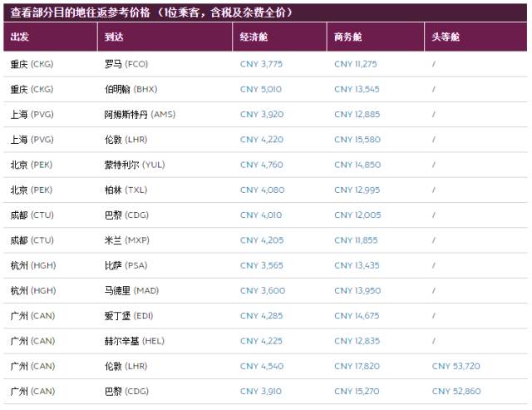This screenshot has width=532, height=410.
Task: Open economy fare CNY 4,285 to Edinburgh
Action: [x=261, y=316]
